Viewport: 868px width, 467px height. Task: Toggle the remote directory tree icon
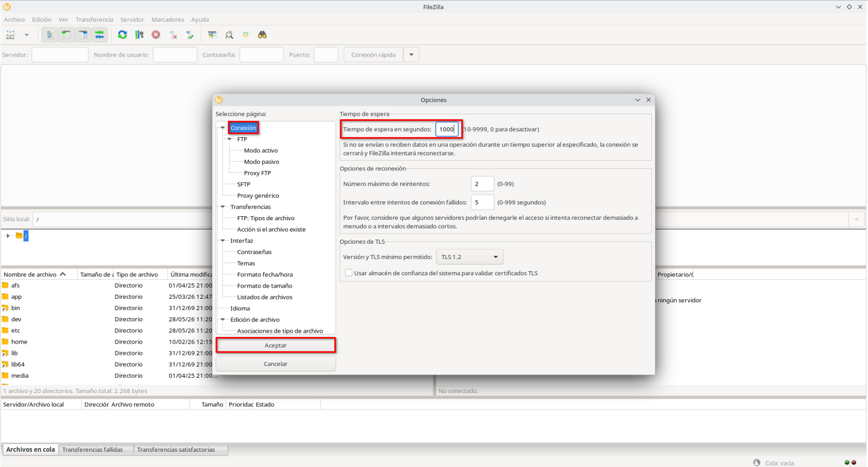pyautogui.click(x=83, y=35)
